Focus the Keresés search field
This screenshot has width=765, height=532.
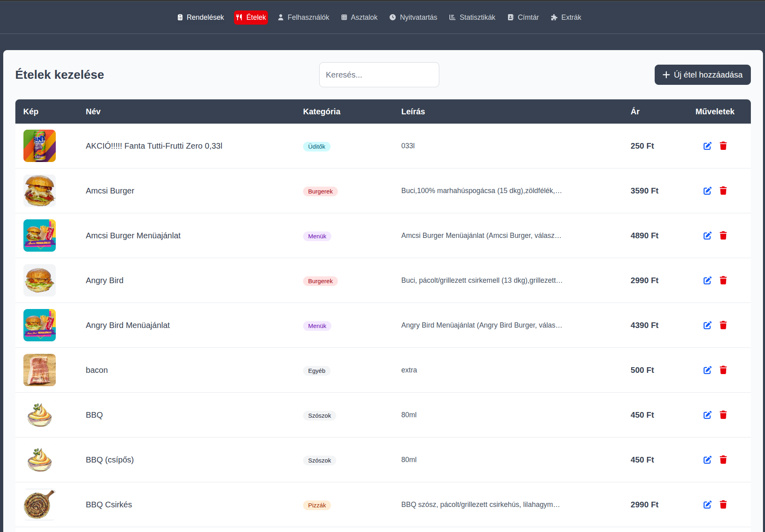(x=379, y=75)
